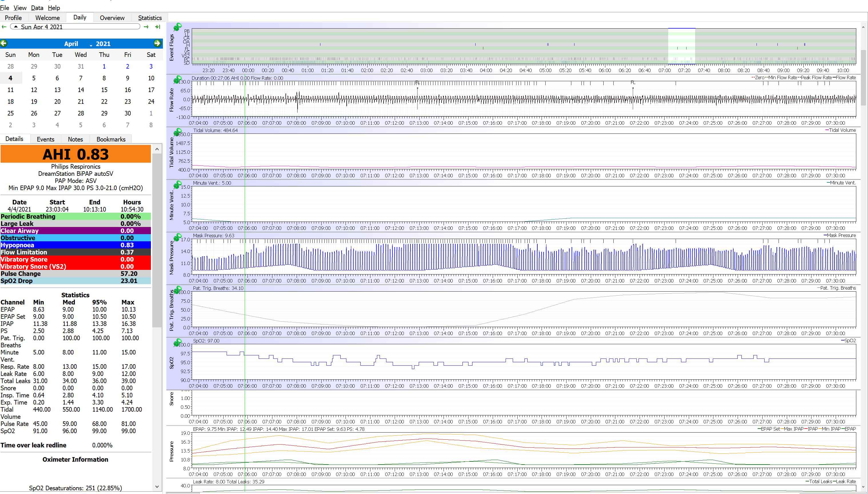Jump to last day with data
868x494 pixels.
[157, 27]
